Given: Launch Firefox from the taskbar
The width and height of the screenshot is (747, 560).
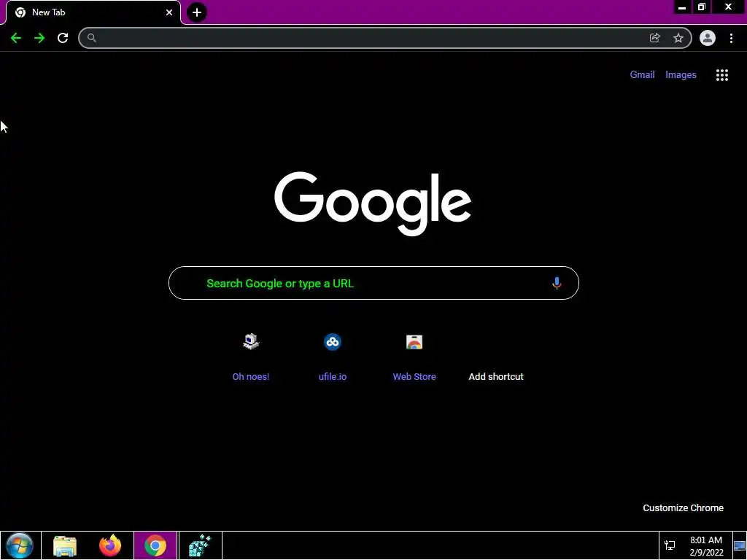Looking at the screenshot, I should point(110,545).
